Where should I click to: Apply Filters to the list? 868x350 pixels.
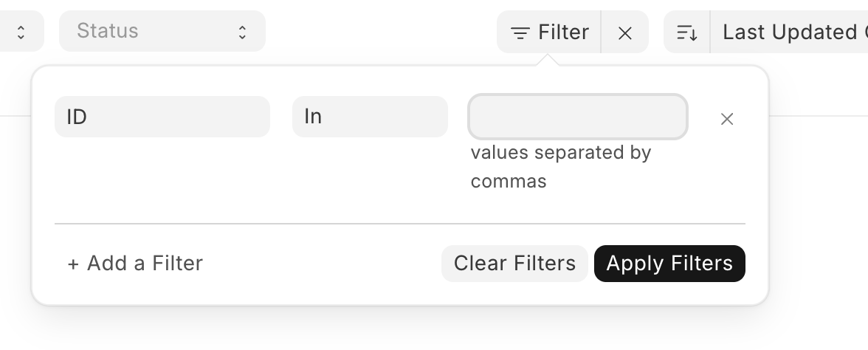(669, 264)
